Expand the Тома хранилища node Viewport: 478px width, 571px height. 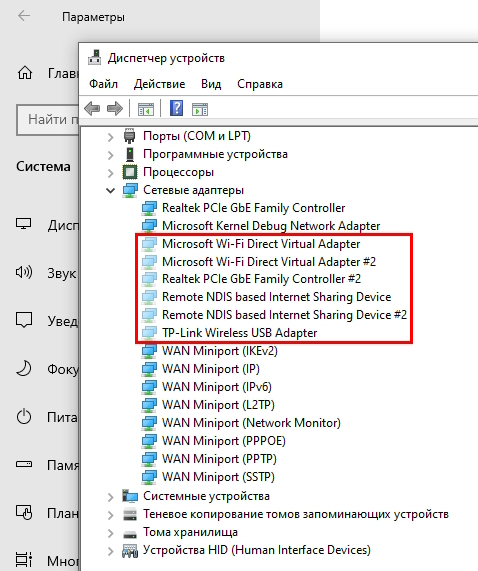click(111, 533)
